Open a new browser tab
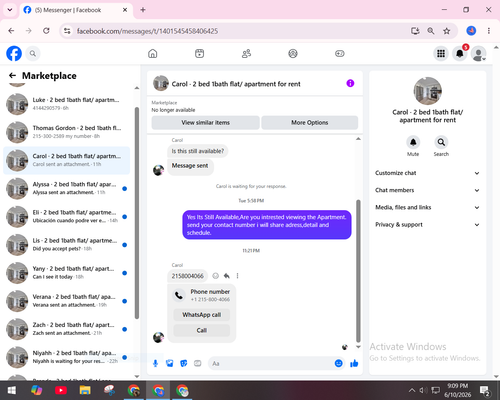The height and width of the screenshot is (400, 500). coord(143,10)
